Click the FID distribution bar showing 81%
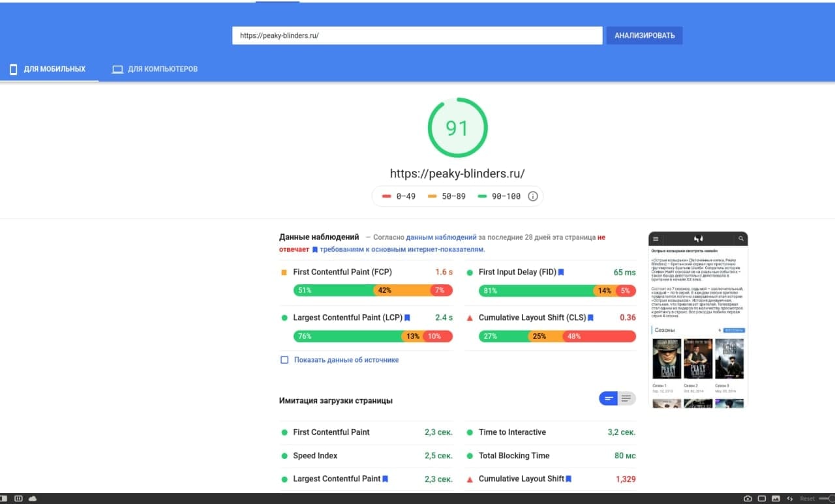The height and width of the screenshot is (504, 835). [557, 291]
